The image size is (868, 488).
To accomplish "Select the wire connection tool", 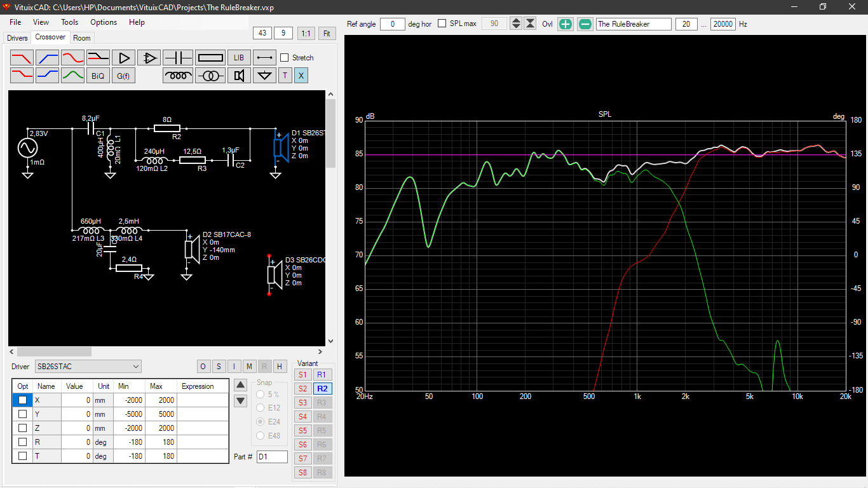I will [x=264, y=58].
